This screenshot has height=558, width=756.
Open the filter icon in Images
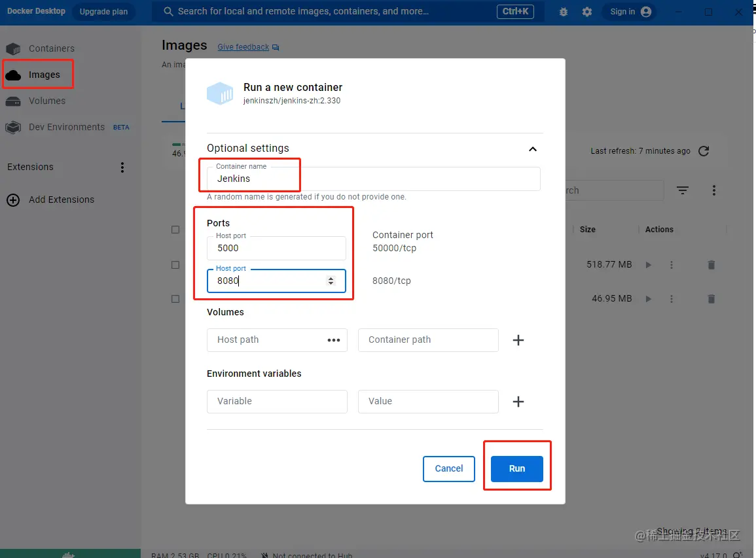point(682,190)
